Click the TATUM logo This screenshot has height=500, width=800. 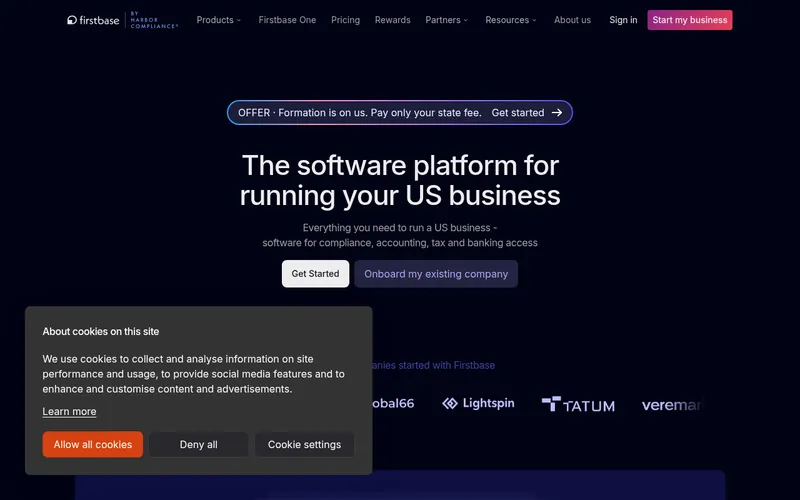[x=578, y=405]
